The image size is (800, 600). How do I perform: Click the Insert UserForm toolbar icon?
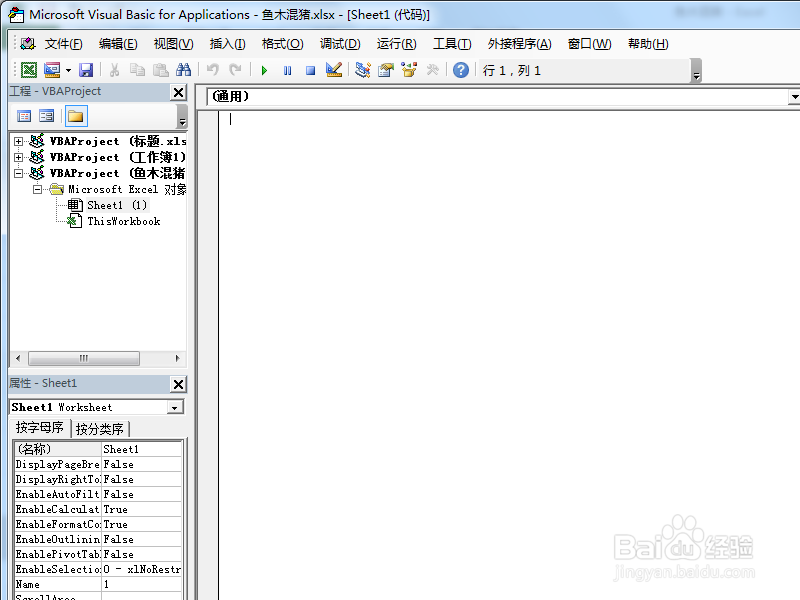(52, 69)
